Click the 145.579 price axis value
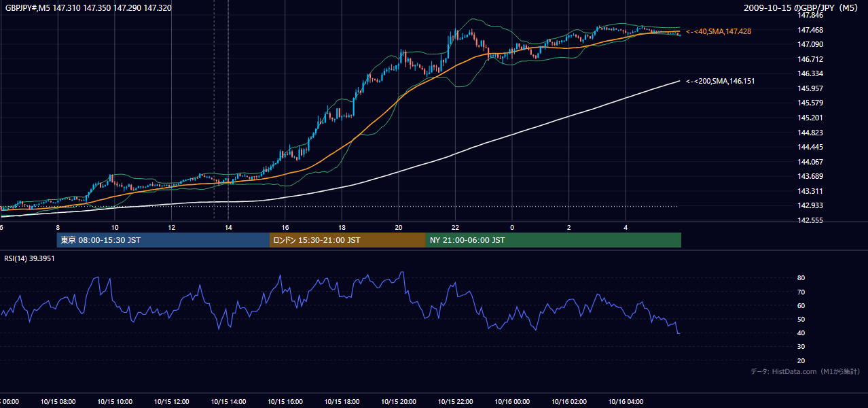868x408 pixels. (x=810, y=103)
